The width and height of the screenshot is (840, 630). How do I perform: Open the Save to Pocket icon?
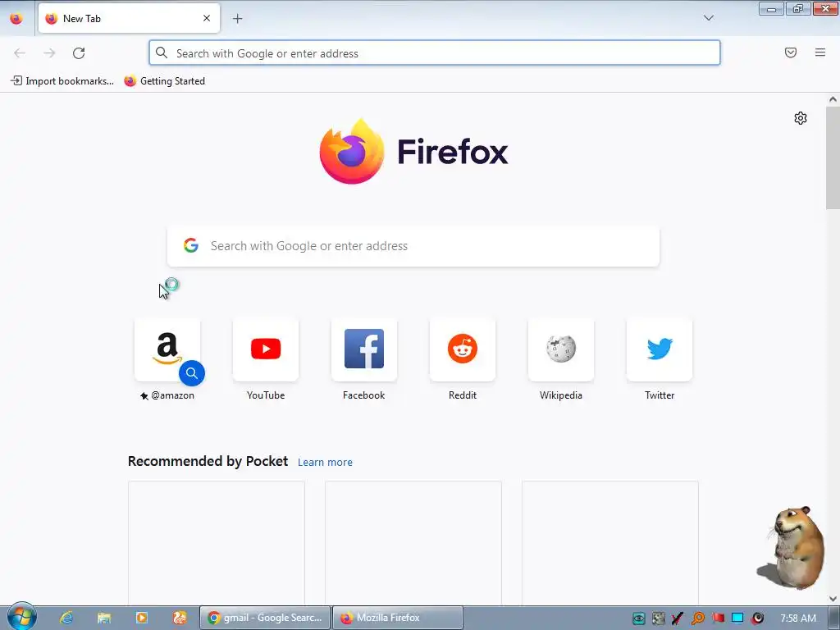791,52
